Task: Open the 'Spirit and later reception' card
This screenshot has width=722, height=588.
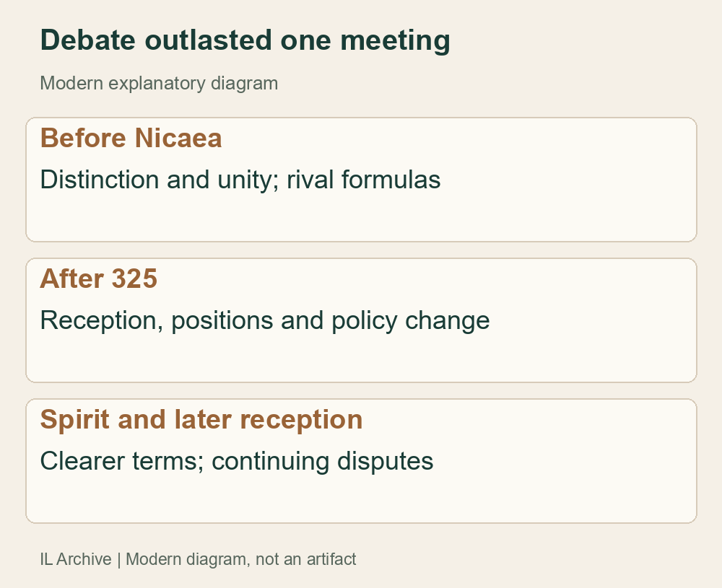Action: click(361, 461)
